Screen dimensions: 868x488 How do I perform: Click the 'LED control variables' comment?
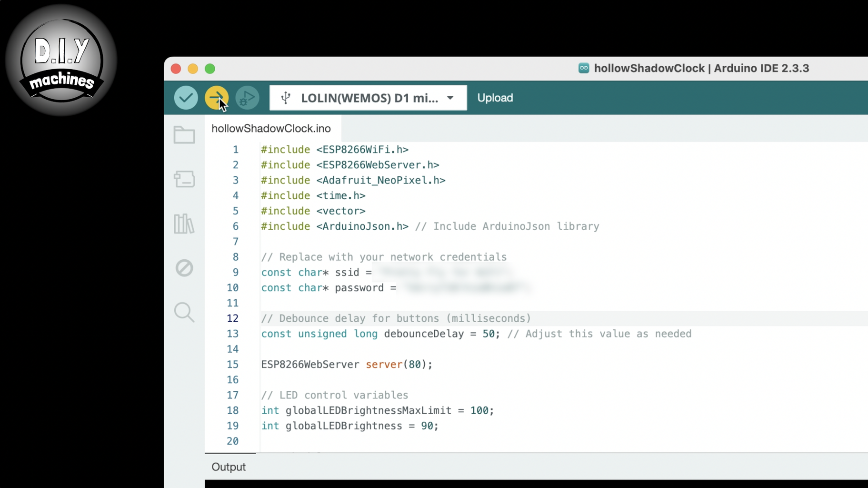[335, 395]
